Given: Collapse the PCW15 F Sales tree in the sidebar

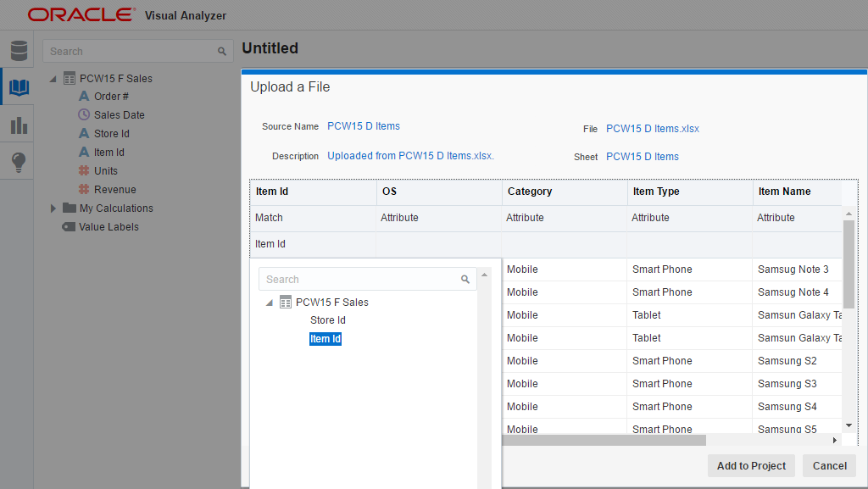Looking at the screenshot, I should 53,79.
